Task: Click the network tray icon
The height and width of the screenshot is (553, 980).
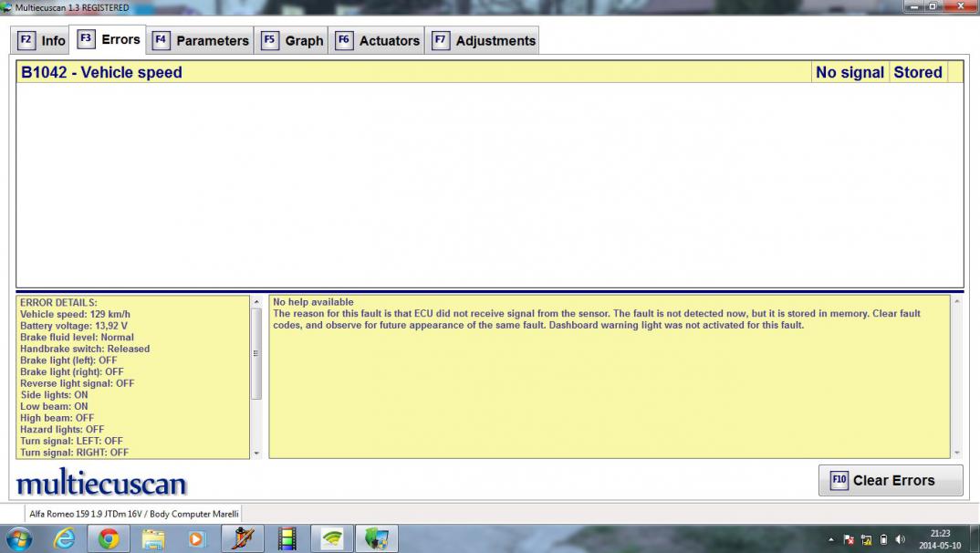Action: 866,540
